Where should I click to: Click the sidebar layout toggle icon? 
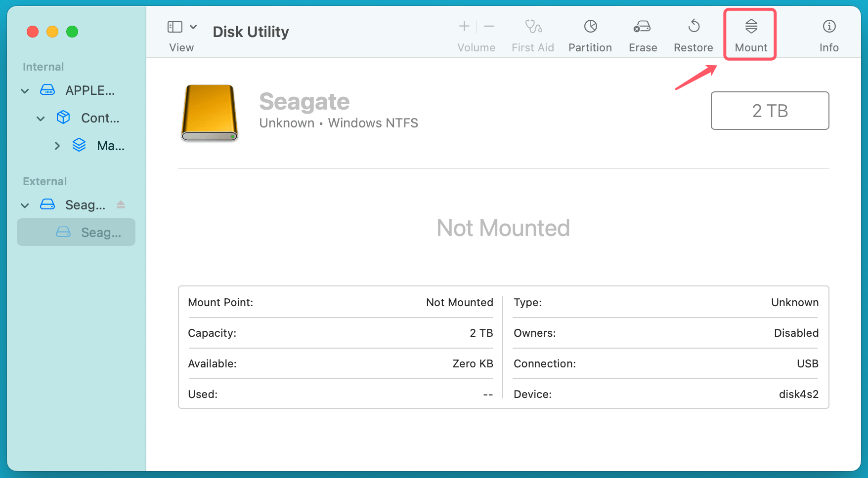(174, 26)
